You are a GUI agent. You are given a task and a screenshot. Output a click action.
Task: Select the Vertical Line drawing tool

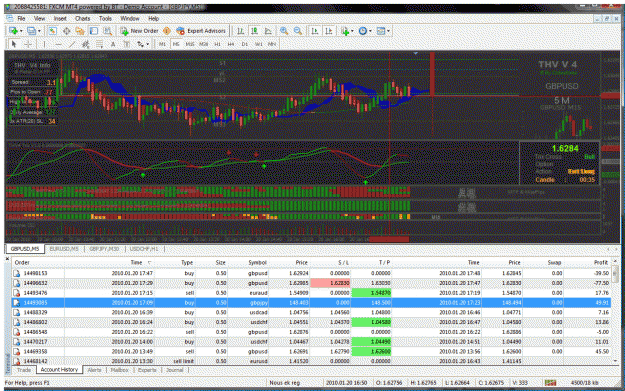tap(44, 44)
